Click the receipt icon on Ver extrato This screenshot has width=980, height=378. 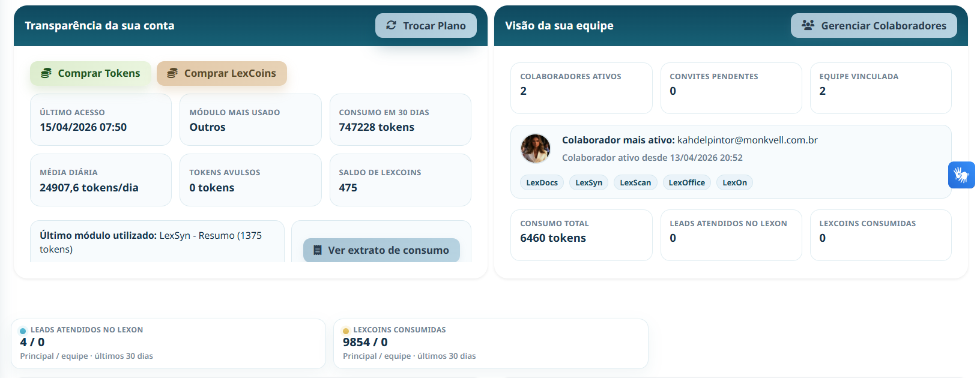pyautogui.click(x=318, y=250)
